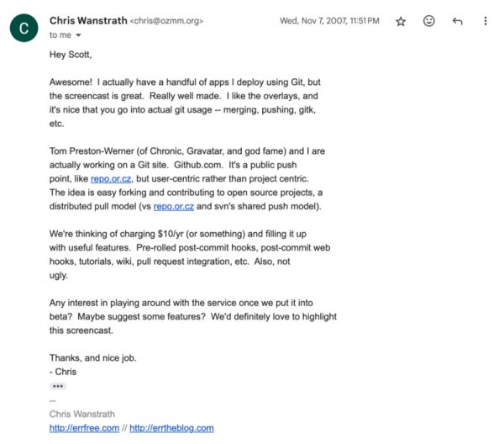Click the chris@ozmm.org email address
This screenshot has width=504, height=444.
tap(166, 21)
